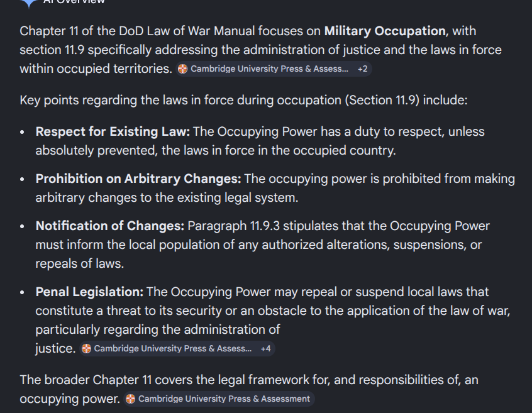This screenshot has width=532, height=413.
Task: Click the 'Respect for Existing Law:' heading
Action: click(113, 132)
